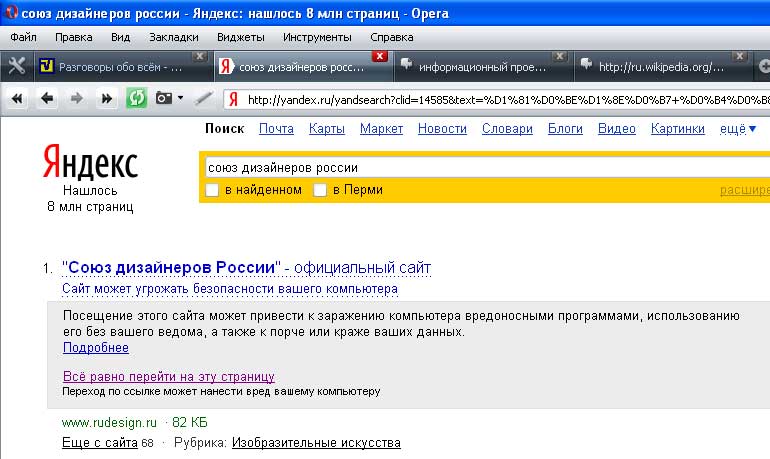Expand the 'ещё' services dropdown

point(738,129)
